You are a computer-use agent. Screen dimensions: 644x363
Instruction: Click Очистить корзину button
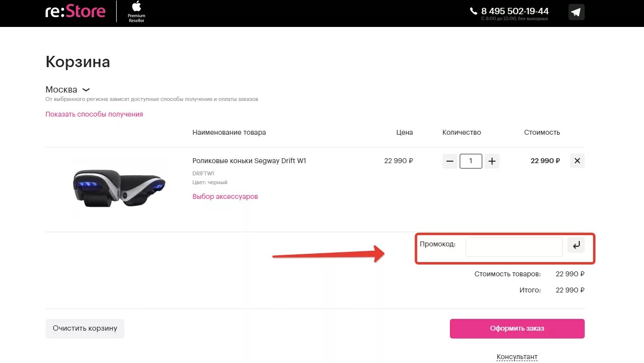click(85, 329)
